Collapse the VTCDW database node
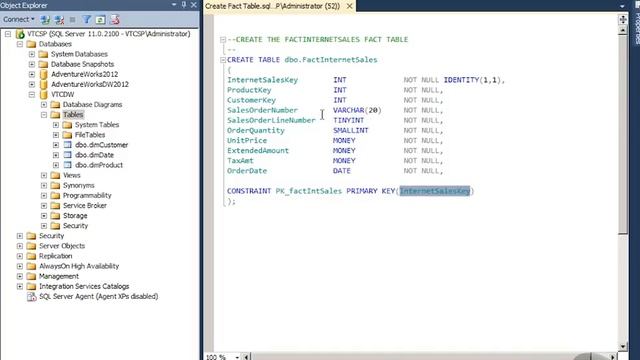 point(32,94)
